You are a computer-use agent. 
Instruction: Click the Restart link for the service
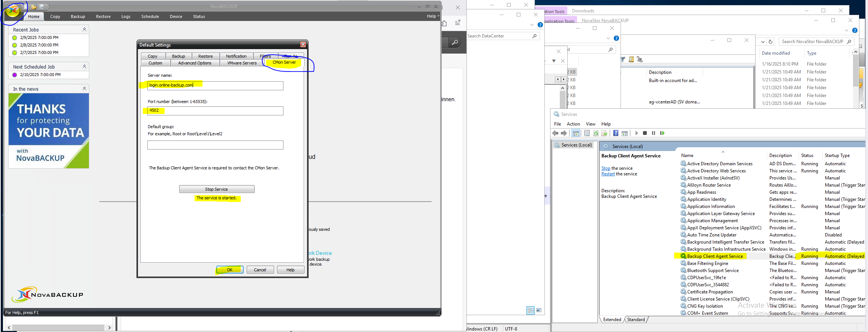click(x=608, y=174)
